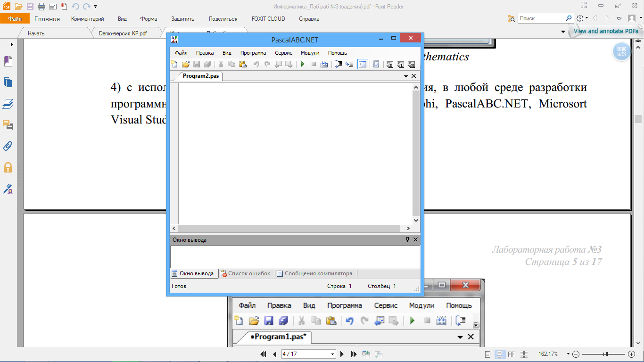644x362 pixels.
Task: Click the toolbar icon labeled R
Action: (x=412, y=64)
